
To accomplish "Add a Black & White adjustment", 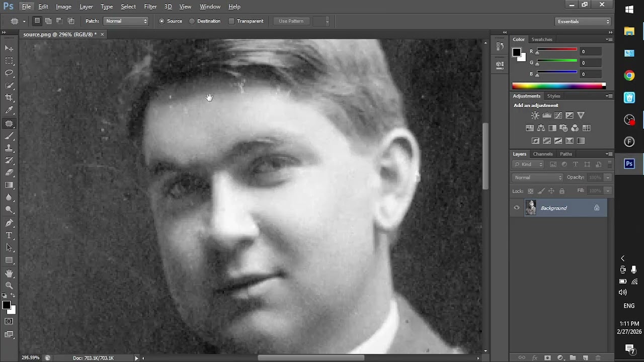I will (x=552, y=128).
